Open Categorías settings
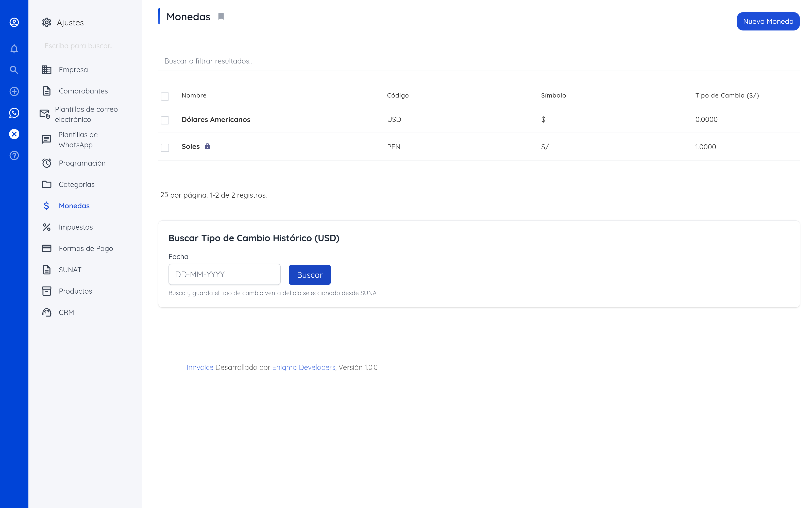Image resolution: width=812 pixels, height=508 pixels. click(x=76, y=184)
